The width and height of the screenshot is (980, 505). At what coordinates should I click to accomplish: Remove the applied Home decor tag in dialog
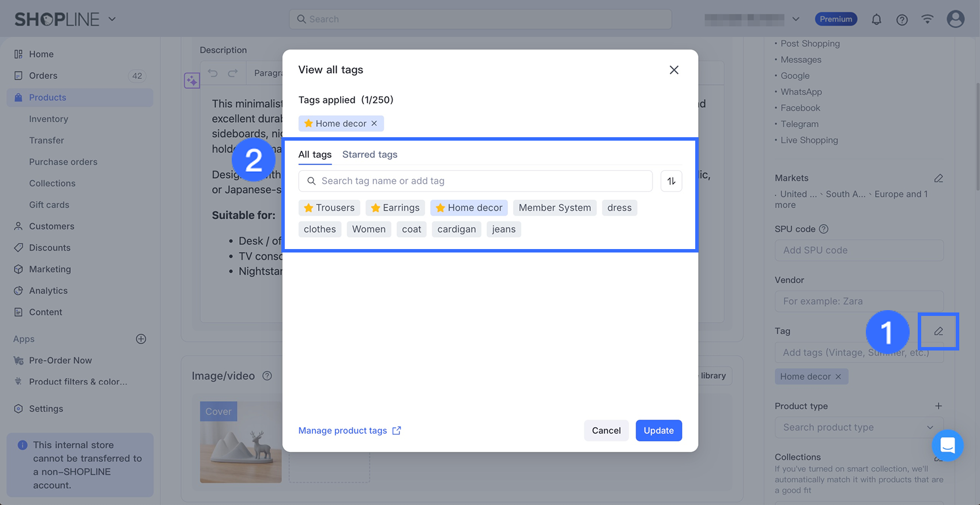tap(374, 123)
